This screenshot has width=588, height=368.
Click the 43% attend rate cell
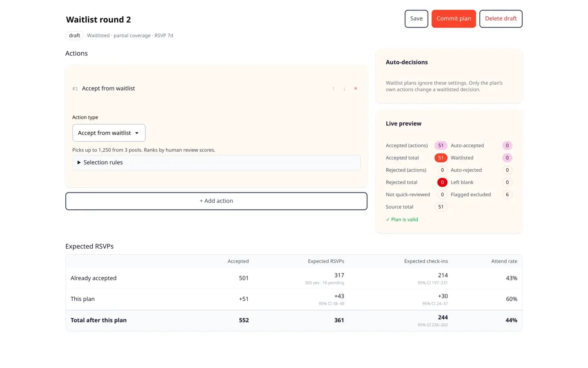(x=512, y=278)
